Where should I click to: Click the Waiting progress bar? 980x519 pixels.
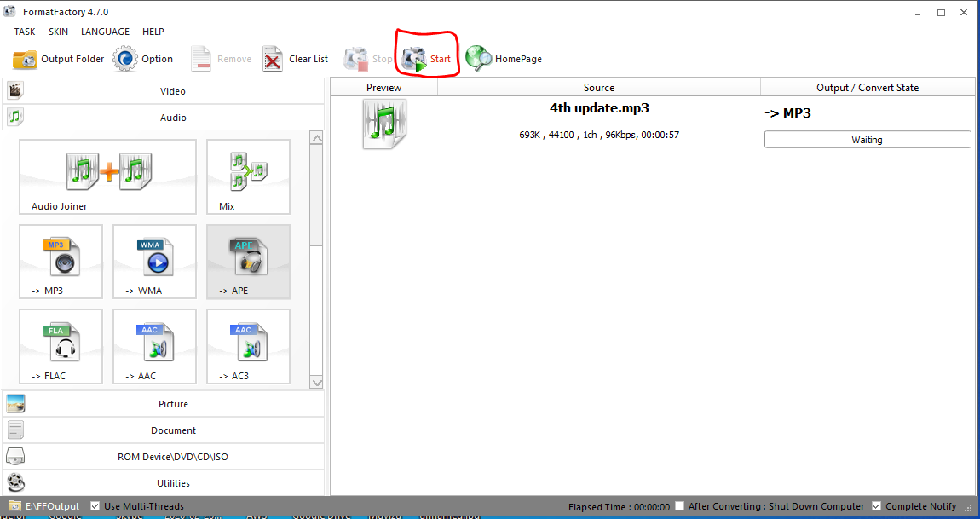[868, 140]
